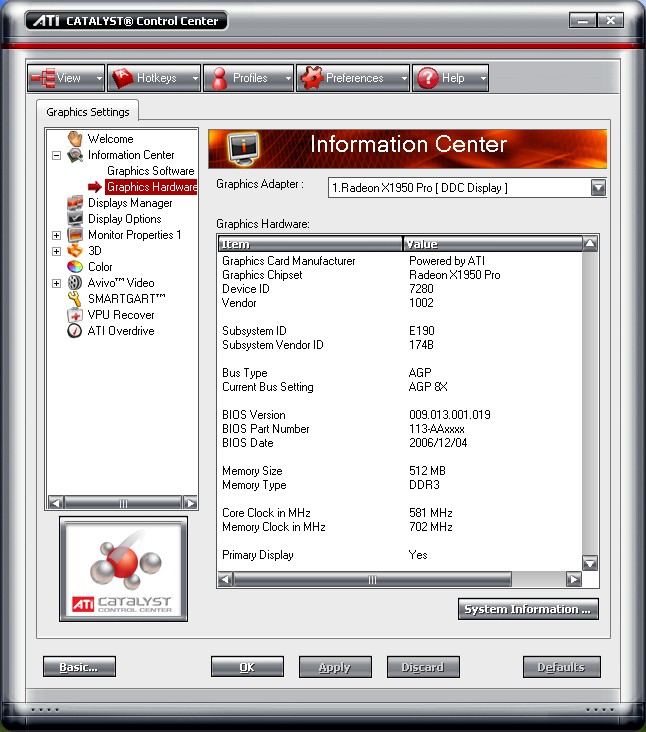Click the 702 MHz memory clock value
646x732 pixels.
click(x=430, y=527)
